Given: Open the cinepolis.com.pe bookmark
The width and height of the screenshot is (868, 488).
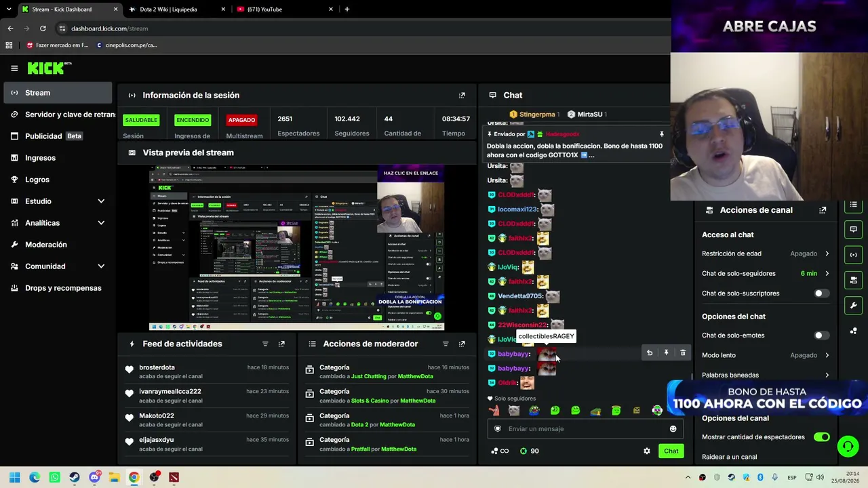Looking at the screenshot, I should tap(126, 45).
